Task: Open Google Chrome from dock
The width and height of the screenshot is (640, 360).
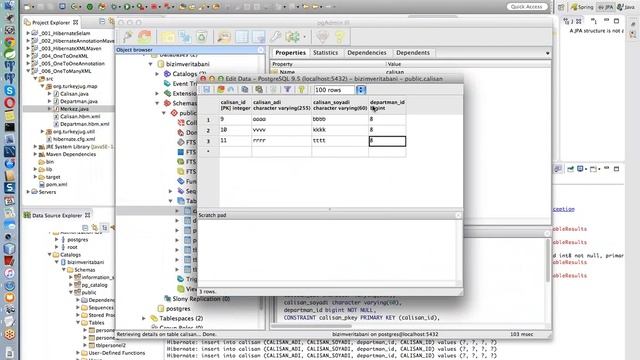Action: (x=9, y=42)
